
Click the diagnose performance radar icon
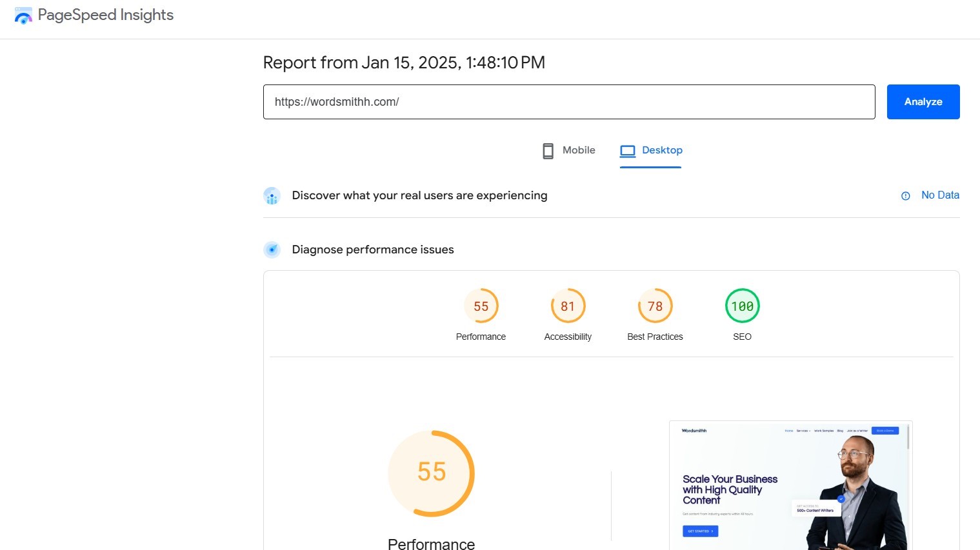pos(272,250)
